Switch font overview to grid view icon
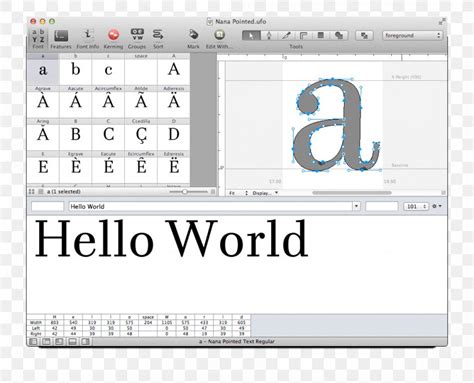474x383 pixels. tap(32, 192)
